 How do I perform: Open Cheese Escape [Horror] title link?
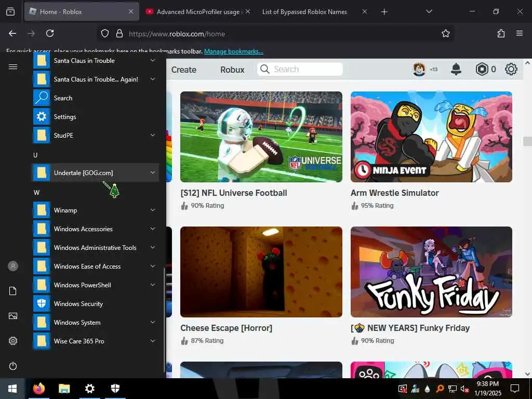[227, 328]
